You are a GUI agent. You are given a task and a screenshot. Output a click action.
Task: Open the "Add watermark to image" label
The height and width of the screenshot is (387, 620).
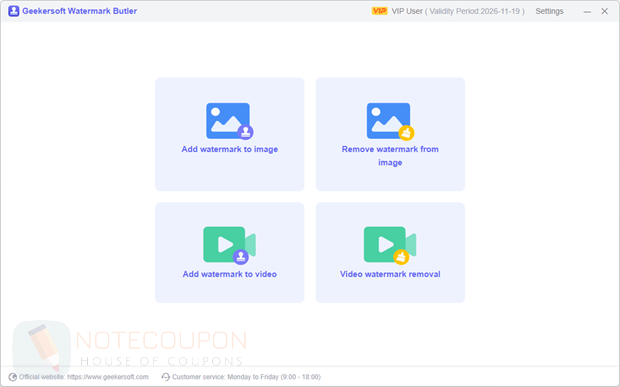coord(230,149)
